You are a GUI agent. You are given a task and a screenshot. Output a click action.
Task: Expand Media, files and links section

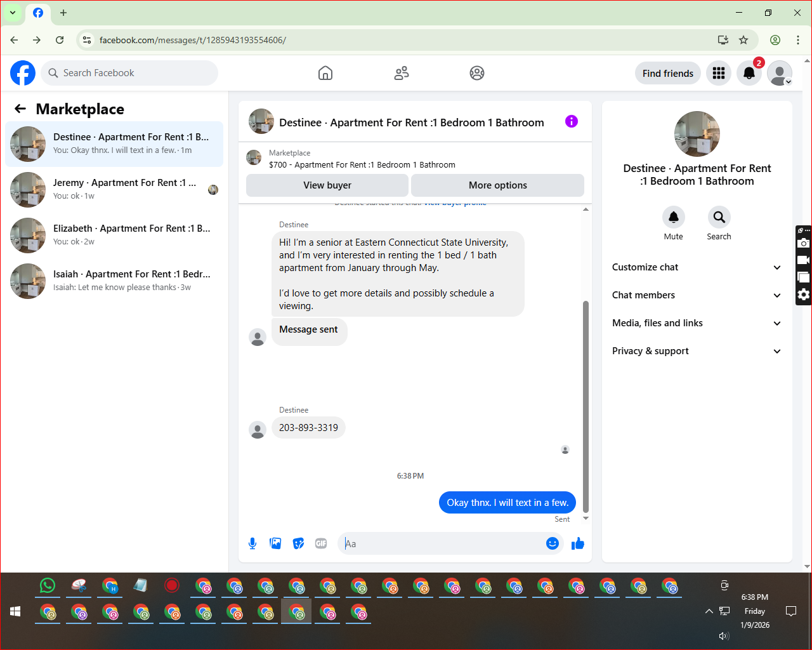tap(697, 323)
